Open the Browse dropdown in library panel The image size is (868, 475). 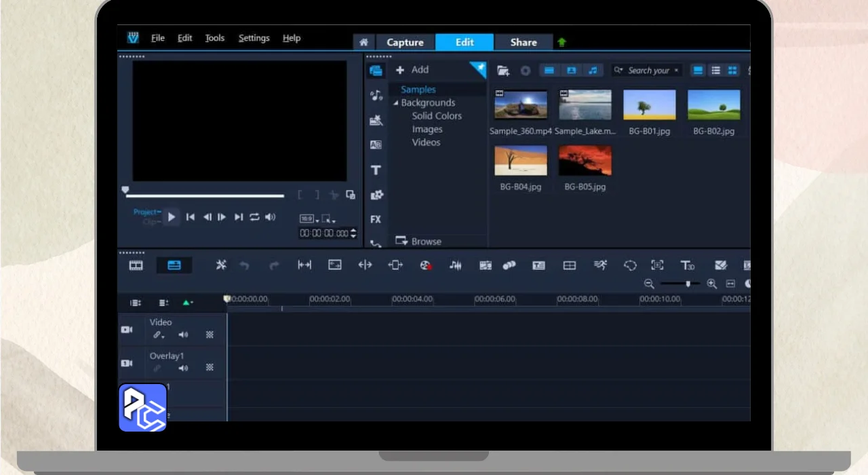418,242
